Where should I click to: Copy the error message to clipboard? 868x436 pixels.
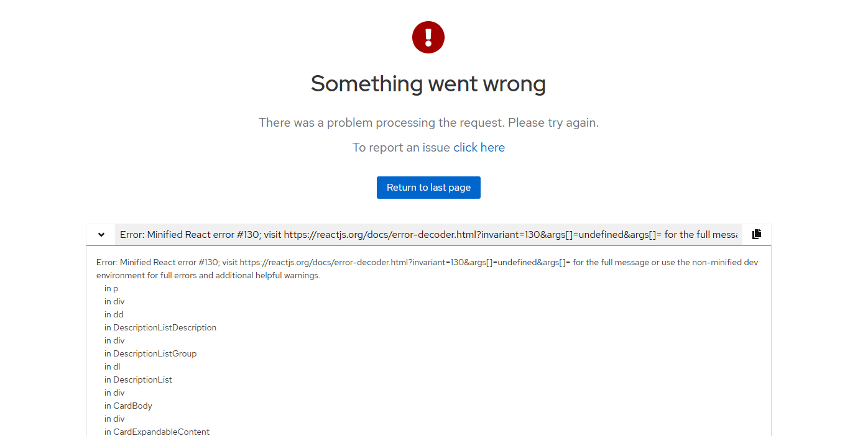click(757, 234)
